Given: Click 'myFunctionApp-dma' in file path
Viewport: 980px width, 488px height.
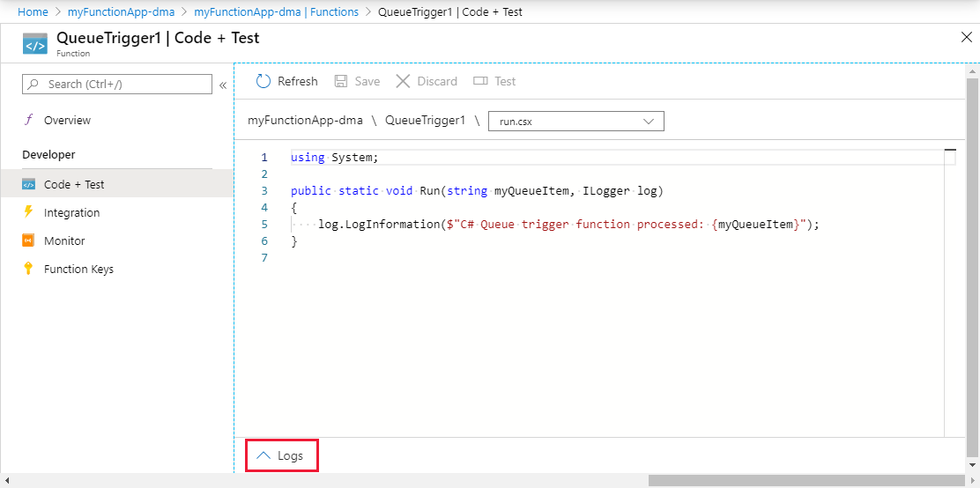Looking at the screenshot, I should pyautogui.click(x=305, y=122).
